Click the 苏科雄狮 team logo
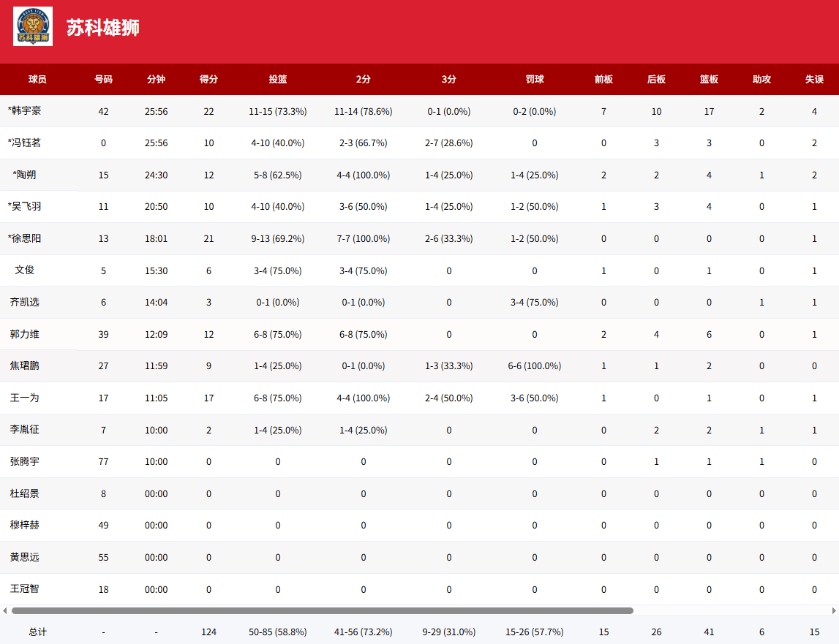Viewport: 839px width, 644px height. 33,27
